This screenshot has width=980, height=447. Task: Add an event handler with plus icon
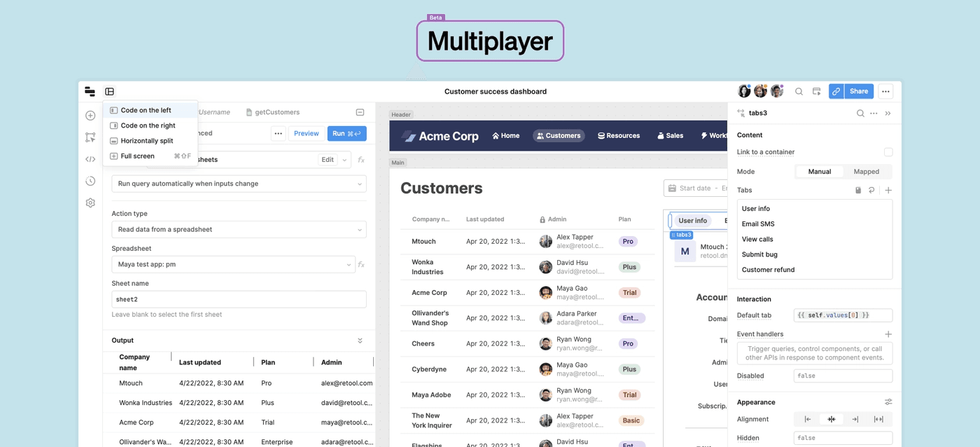click(x=888, y=334)
